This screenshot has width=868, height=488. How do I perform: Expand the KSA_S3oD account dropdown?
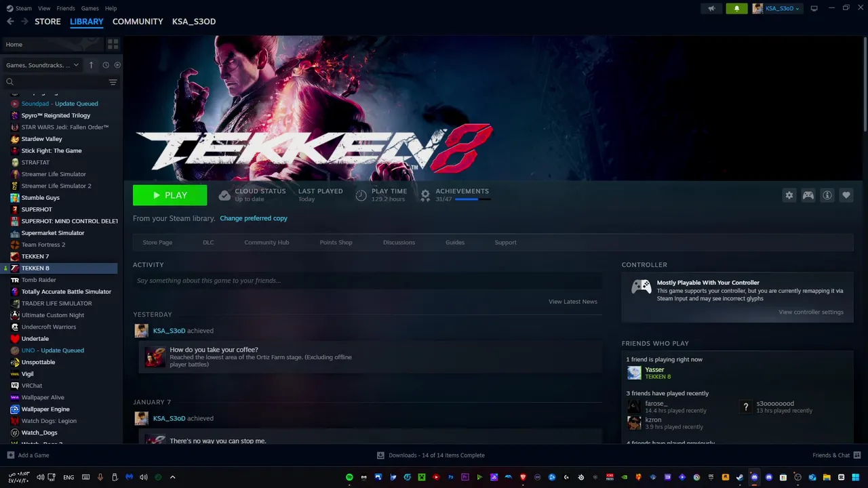click(x=776, y=8)
